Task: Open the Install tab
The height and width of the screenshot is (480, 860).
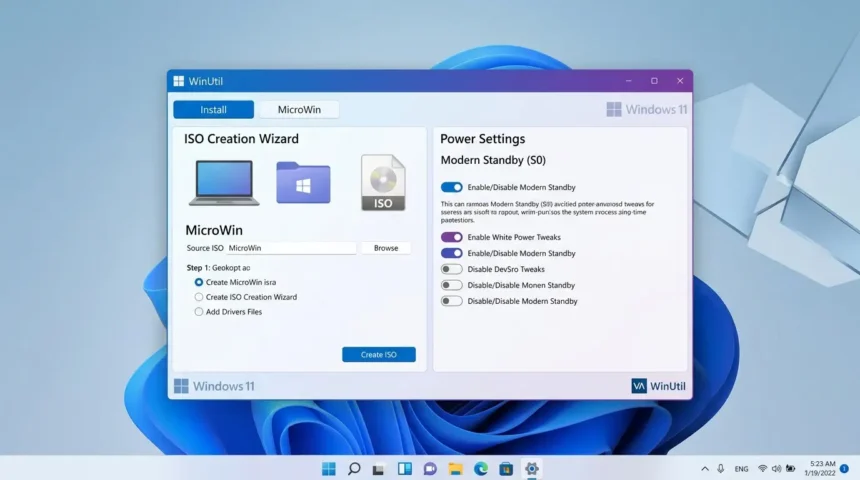Action: pos(213,110)
